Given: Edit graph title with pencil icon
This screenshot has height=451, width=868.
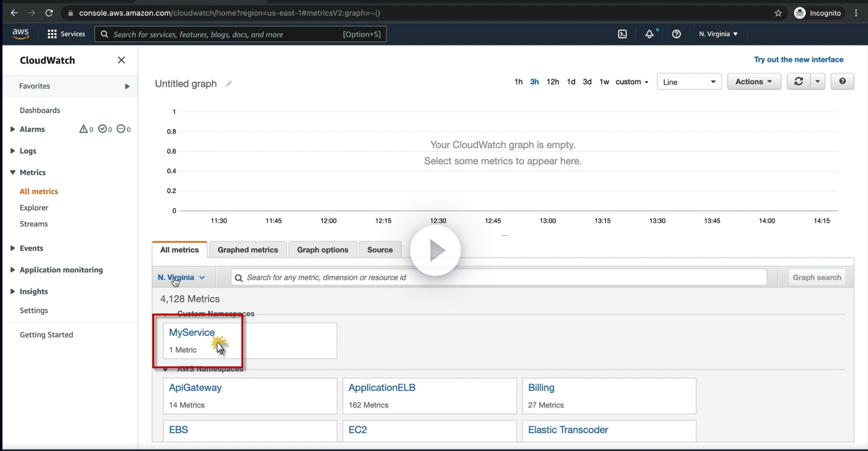Looking at the screenshot, I should pyautogui.click(x=229, y=84).
